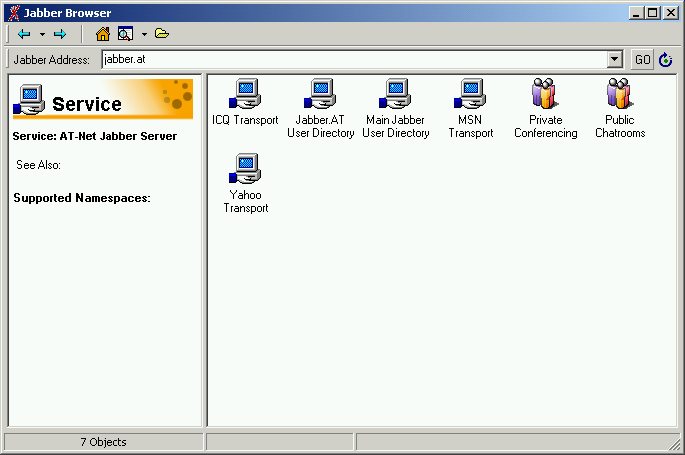Open the Jabber Address combo box dropdown

[x=615, y=59]
